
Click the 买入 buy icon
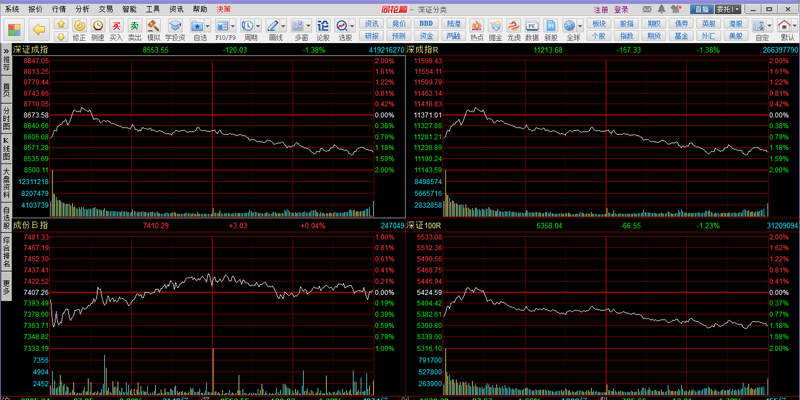point(116,28)
